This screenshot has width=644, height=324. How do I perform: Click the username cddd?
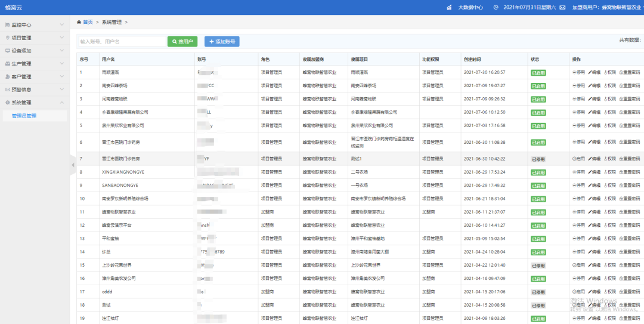click(107, 292)
